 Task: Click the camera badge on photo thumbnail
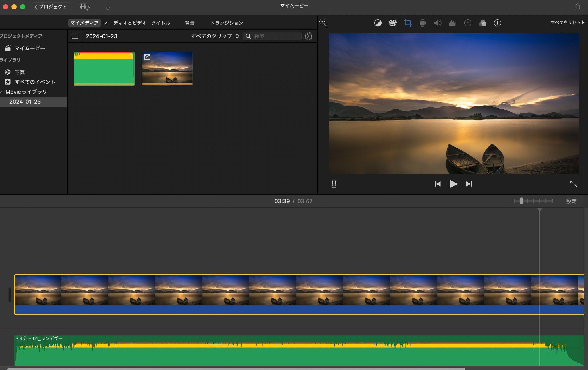(x=147, y=57)
